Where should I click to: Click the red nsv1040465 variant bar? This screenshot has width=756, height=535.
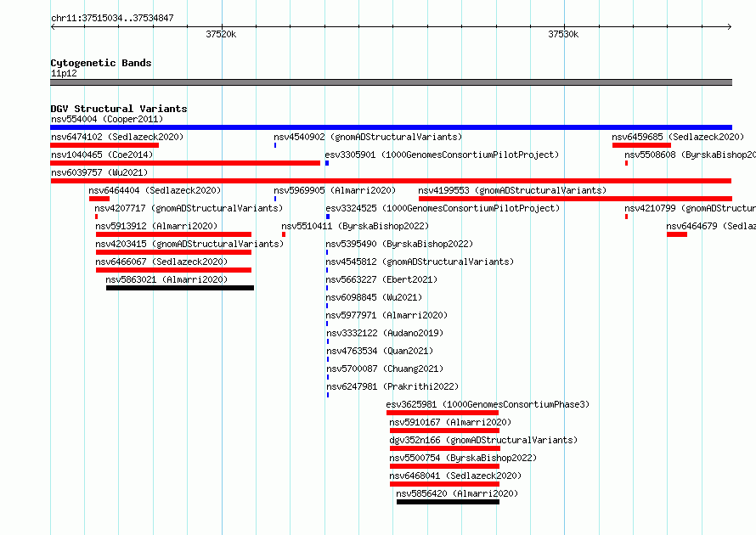(185, 163)
